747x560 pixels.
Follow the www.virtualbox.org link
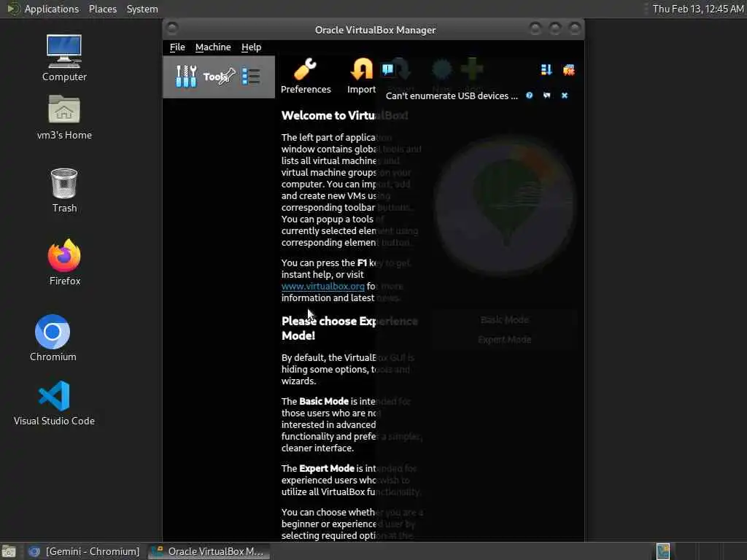322,286
